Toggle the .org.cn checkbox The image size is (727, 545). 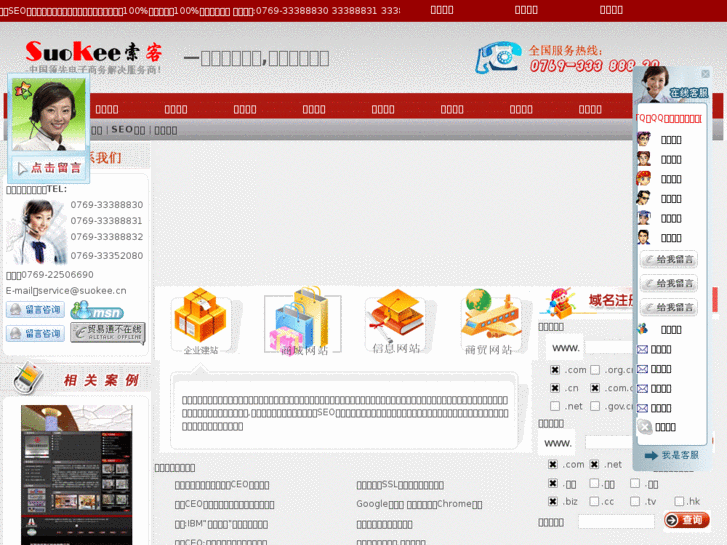pyautogui.click(x=595, y=370)
